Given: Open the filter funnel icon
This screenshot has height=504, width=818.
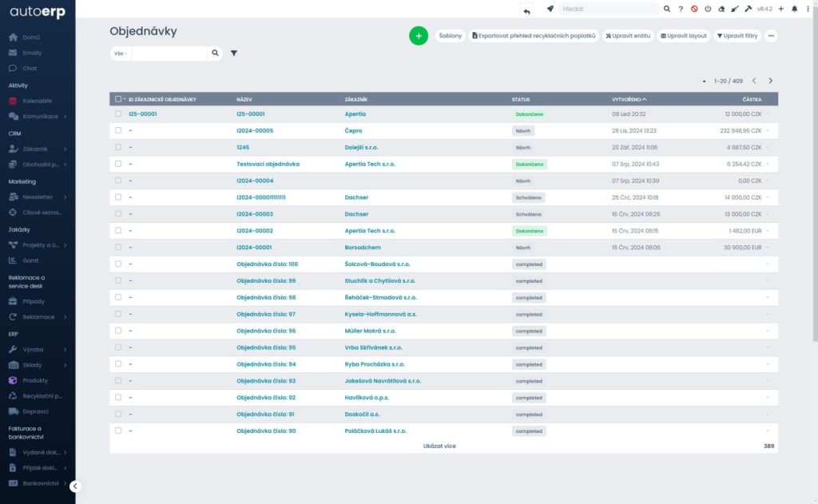Looking at the screenshot, I should [x=234, y=54].
